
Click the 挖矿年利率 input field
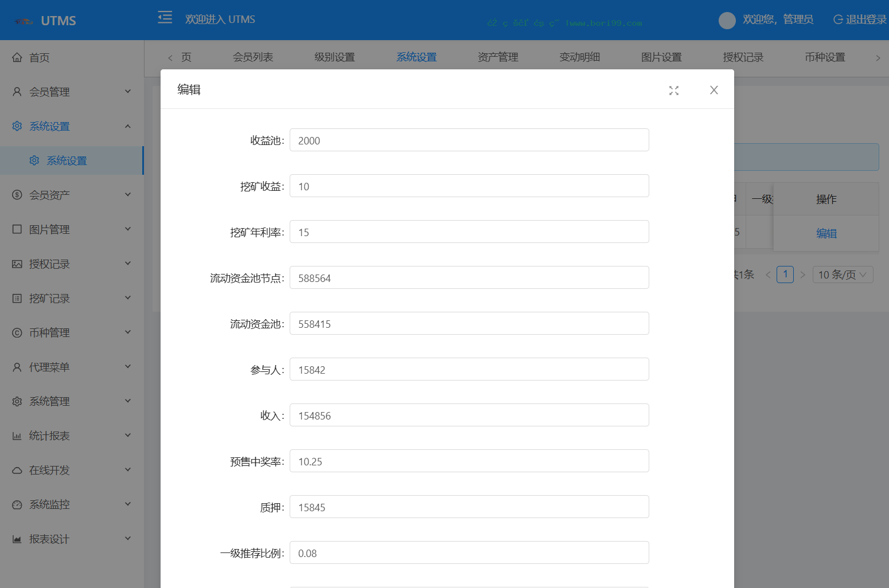[469, 232]
